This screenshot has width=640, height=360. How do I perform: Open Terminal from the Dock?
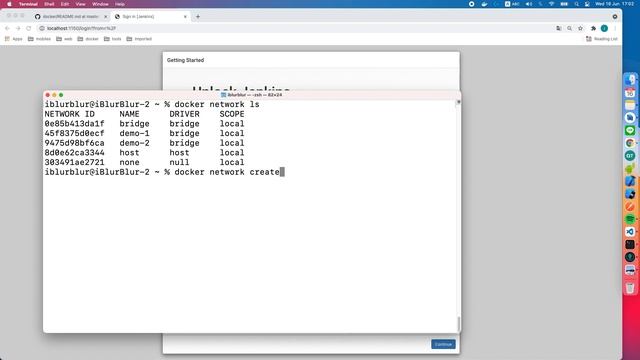point(630,244)
